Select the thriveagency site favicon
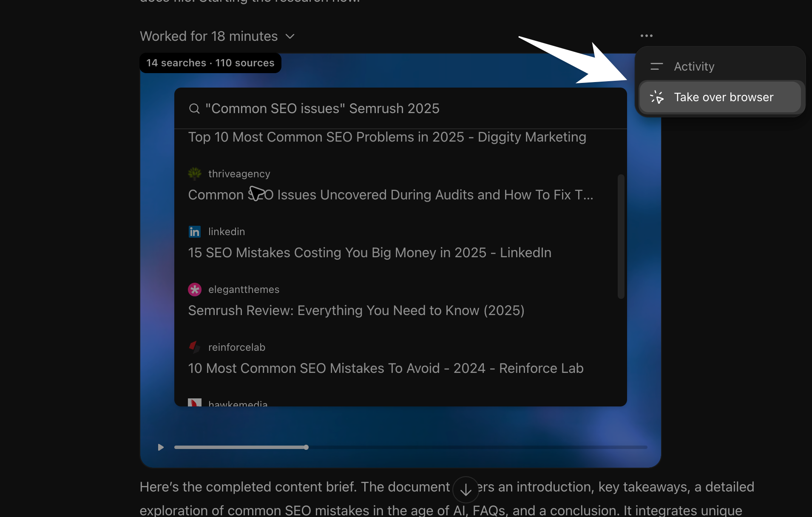 (x=195, y=173)
